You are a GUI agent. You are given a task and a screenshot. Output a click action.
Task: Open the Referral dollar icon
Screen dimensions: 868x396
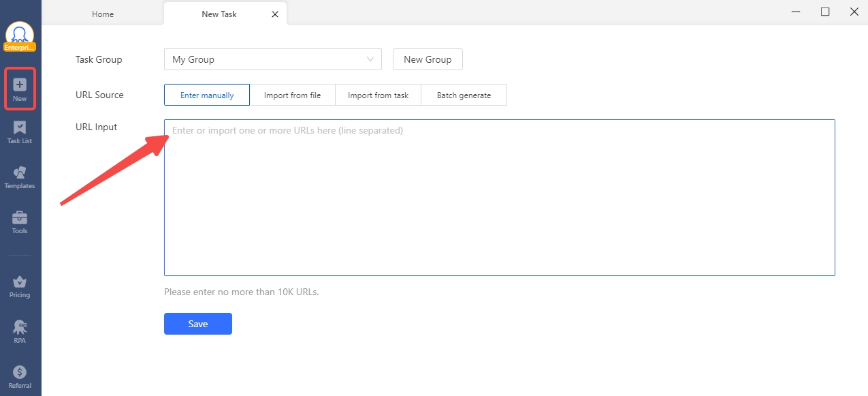pos(20,372)
